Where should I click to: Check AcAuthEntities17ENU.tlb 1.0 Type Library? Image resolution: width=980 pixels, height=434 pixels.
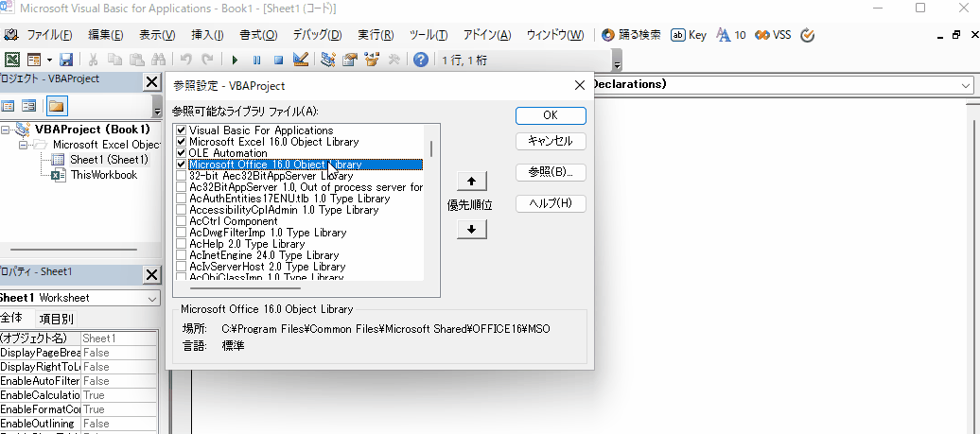click(x=182, y=199)
